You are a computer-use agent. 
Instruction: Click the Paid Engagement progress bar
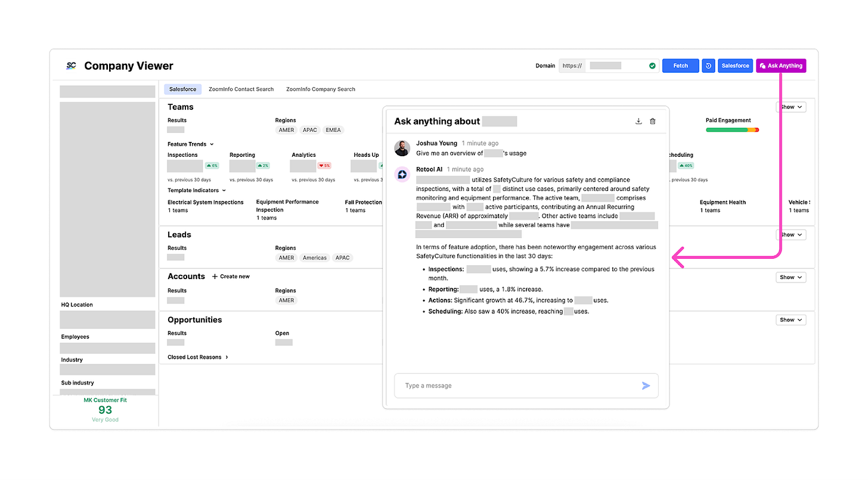tap(732, 130)
